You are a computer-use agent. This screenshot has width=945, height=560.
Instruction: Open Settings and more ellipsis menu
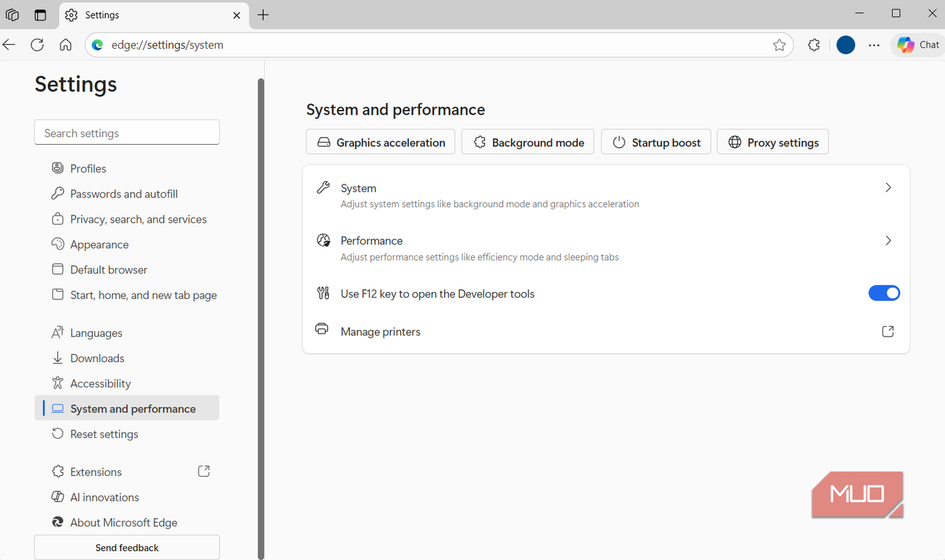pyautogui.click(x=874, y=45)
